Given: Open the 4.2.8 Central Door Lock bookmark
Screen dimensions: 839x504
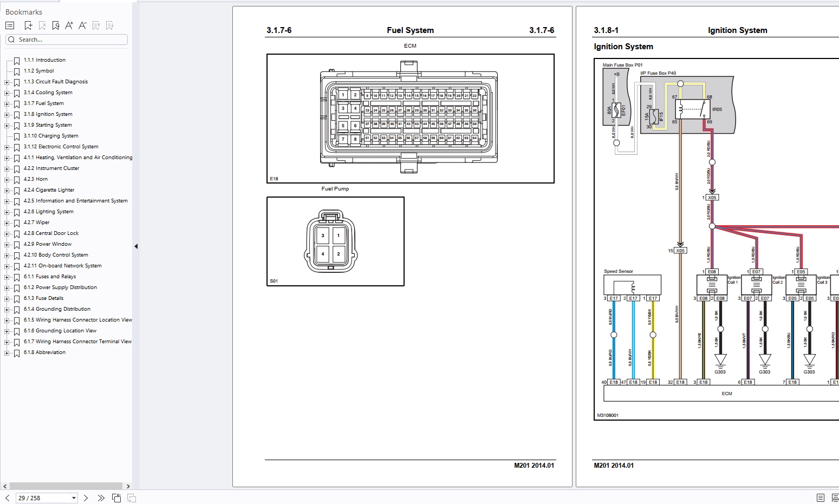Looking at the screenshot, I should (x=51, y=233).
